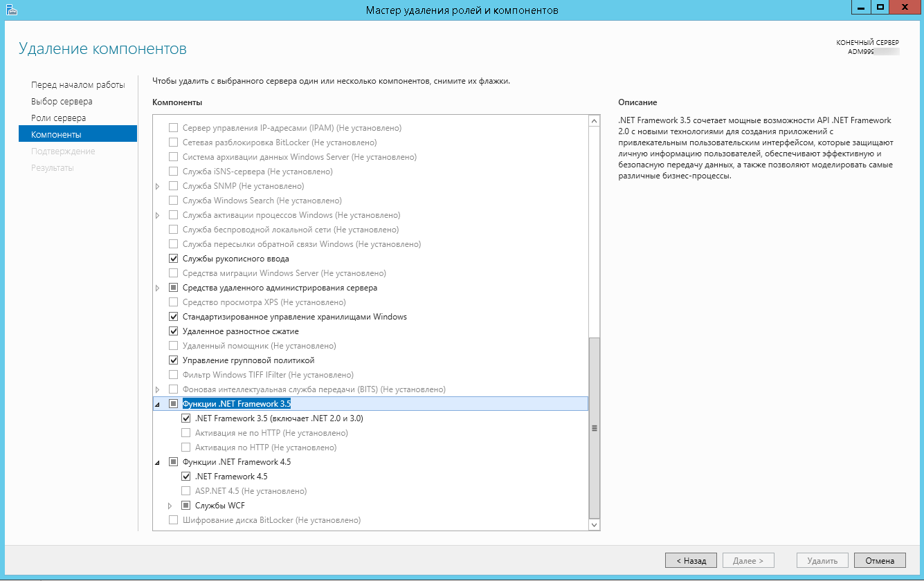Image resolution: width=924 pixels, height=581 pixels.
Task: Open the Роли сервера wizard page
Action: (x=58, y=118)
